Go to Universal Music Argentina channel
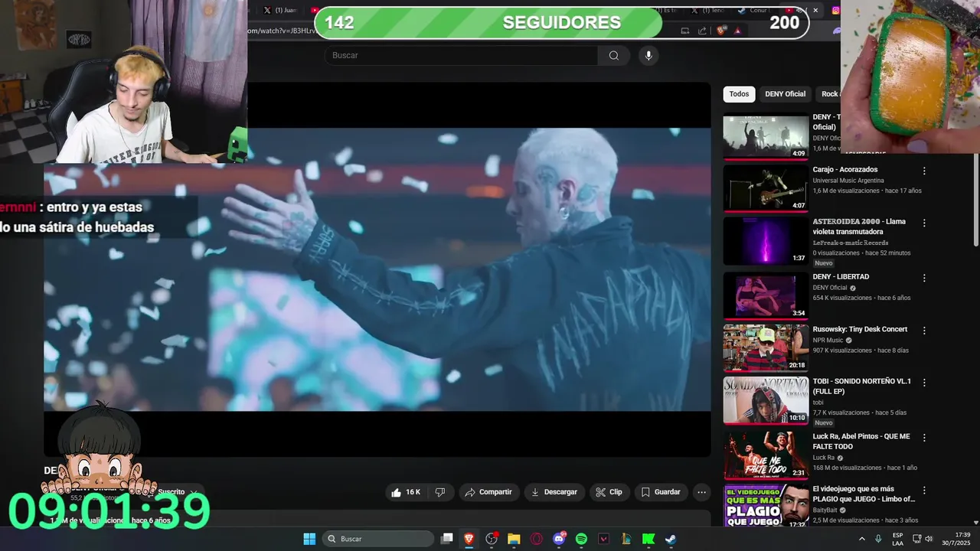 848,180
